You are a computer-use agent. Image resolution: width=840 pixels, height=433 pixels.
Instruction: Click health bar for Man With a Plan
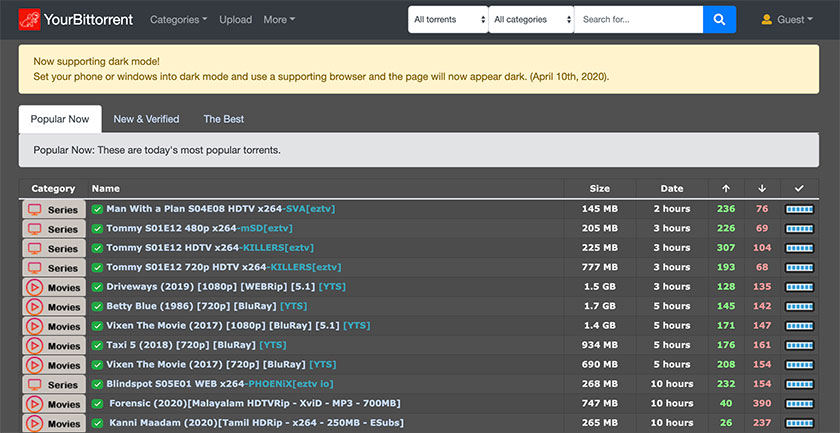[x=799, y=209]
